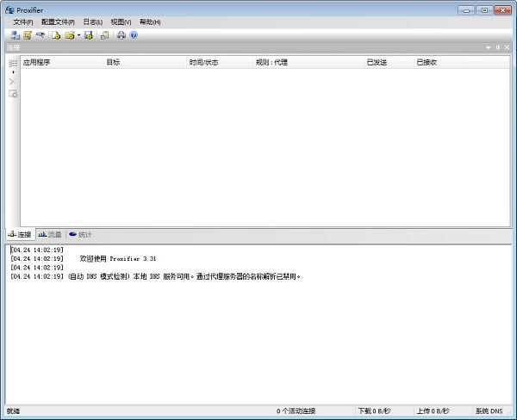Viewport: 517px width, 420px height.
Task: Open the 文件(F) menu
Action: click(23, 22)
